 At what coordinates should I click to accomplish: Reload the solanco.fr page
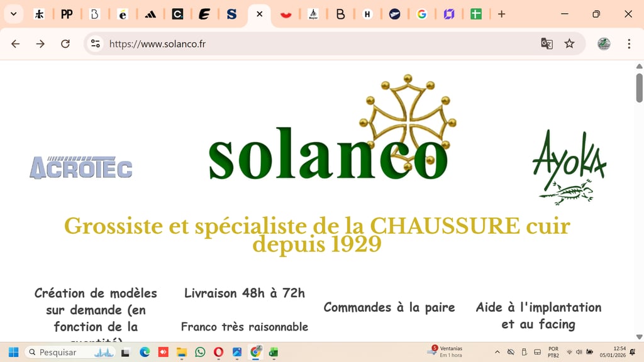(x=65, y=43)
